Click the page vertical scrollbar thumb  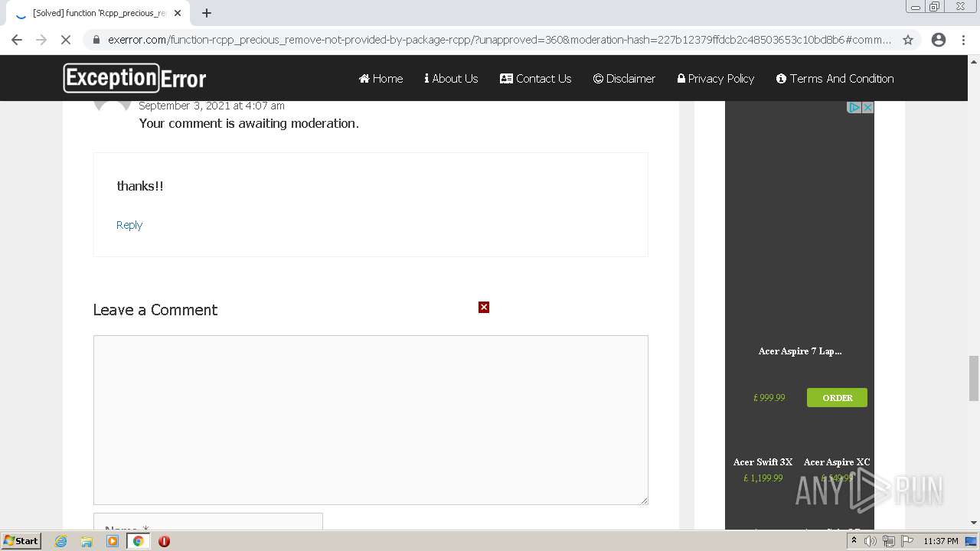point(973,378)
